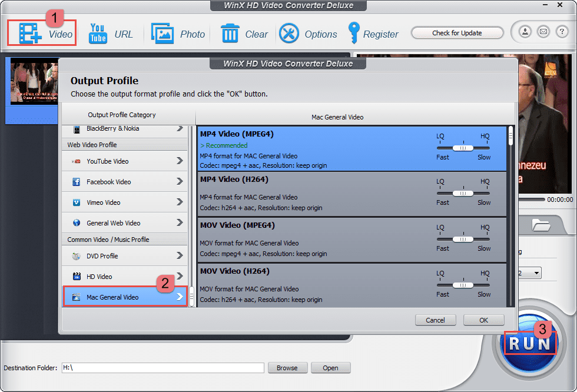This screenshot has height=392, width=577.
Task: Click the "> Recommended" text
Action: pyautogui.click(x=224, y=145)
